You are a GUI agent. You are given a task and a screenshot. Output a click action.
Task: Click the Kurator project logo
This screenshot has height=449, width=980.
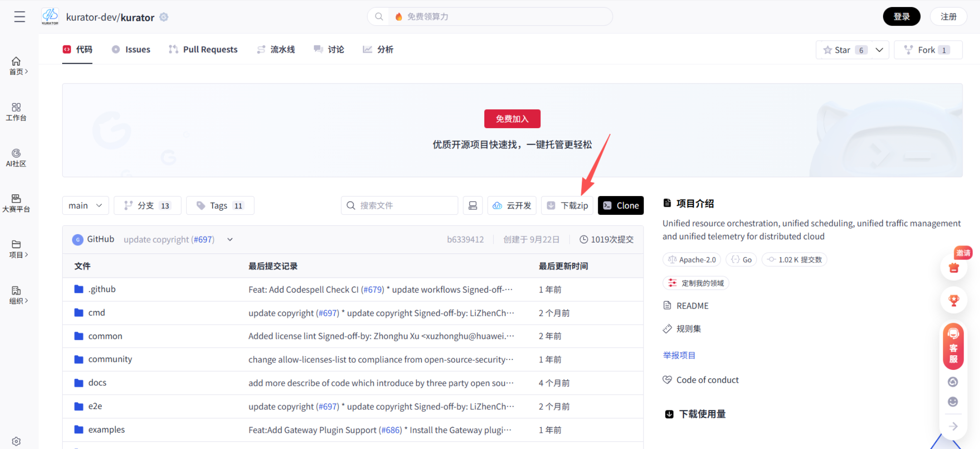click(x=50, y=16)
